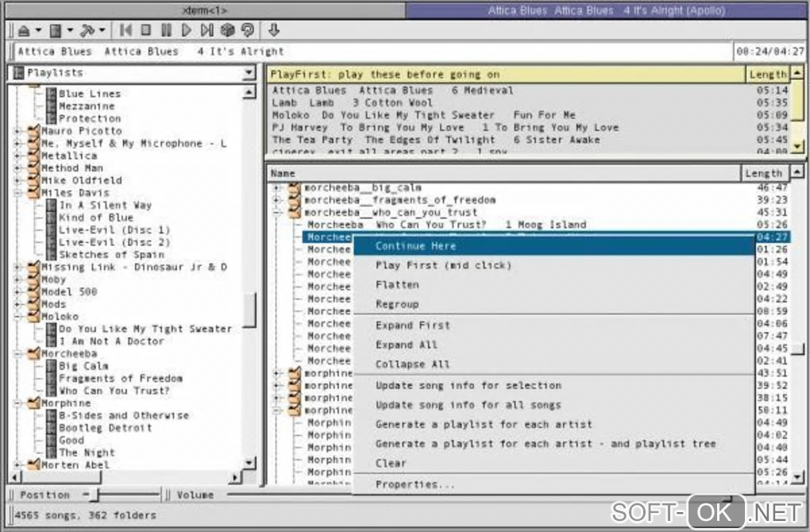Image resolution: width=810 pixels, height=532 pixels.
Task: Open Properties... from the context menu
Action: click(x=415, y=484)
